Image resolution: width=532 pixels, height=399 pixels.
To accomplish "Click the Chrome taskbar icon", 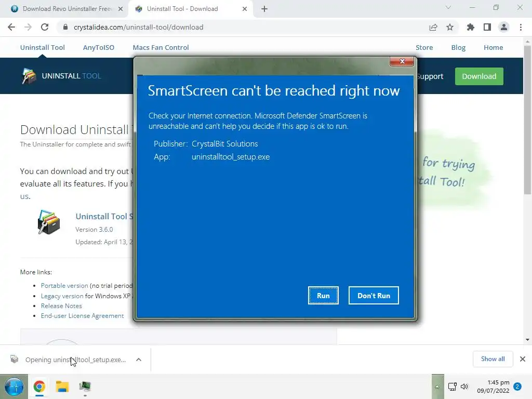I will click(x=39, y=387).
